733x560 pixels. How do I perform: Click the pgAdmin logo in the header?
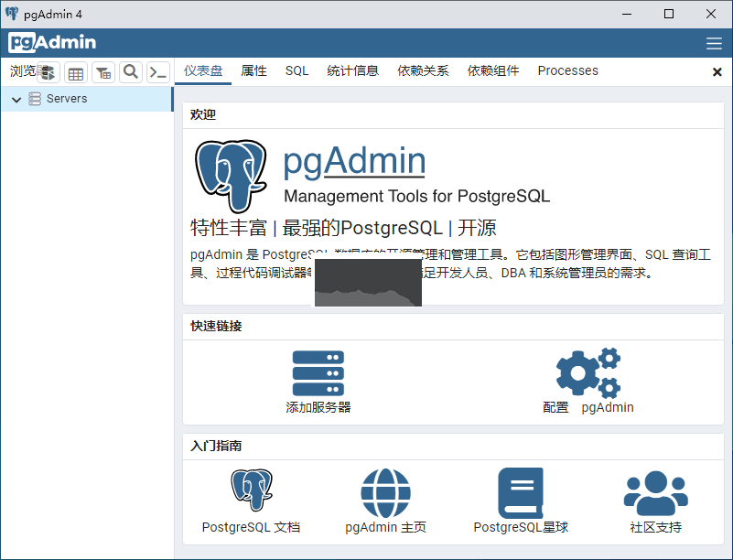click(x=52, y=42)
